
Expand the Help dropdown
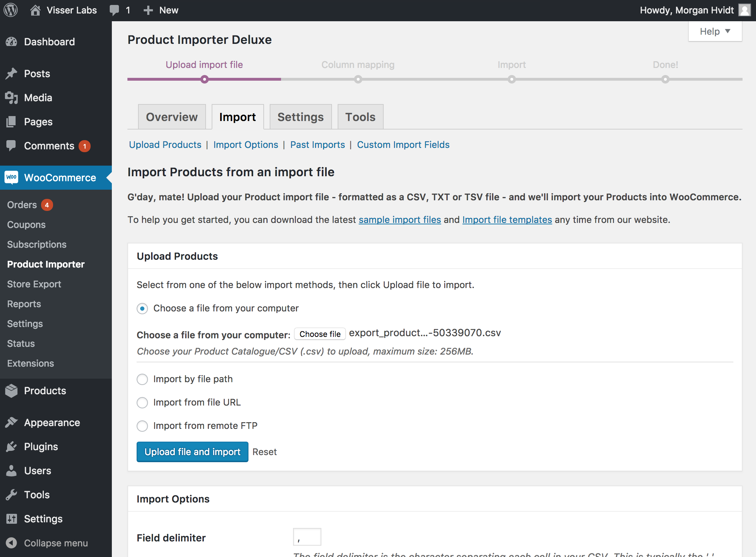point(715,31)
